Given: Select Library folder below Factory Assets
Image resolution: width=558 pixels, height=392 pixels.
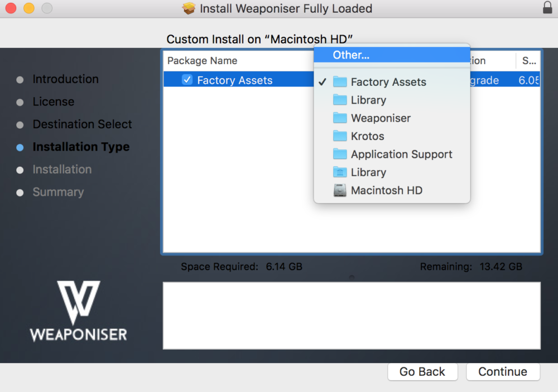Looking at the screenshot, I should coord(392,100).
